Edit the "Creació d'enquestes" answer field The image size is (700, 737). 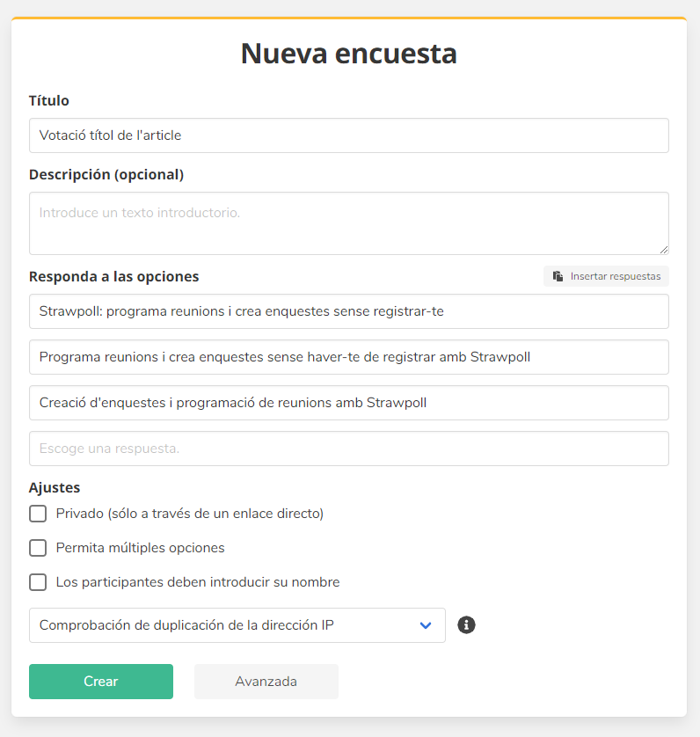[348, 403]
